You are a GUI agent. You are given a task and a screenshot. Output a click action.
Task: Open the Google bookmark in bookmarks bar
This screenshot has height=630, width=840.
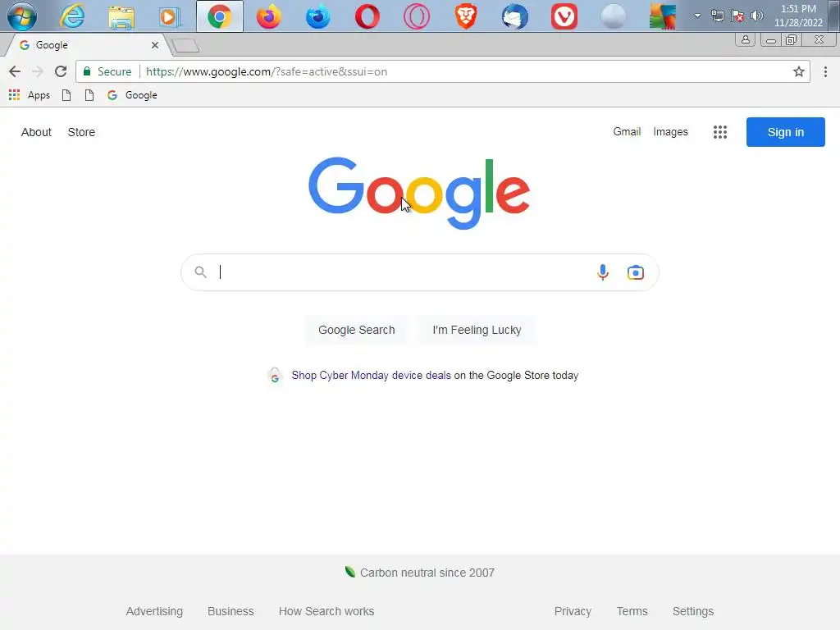(132, 95)
